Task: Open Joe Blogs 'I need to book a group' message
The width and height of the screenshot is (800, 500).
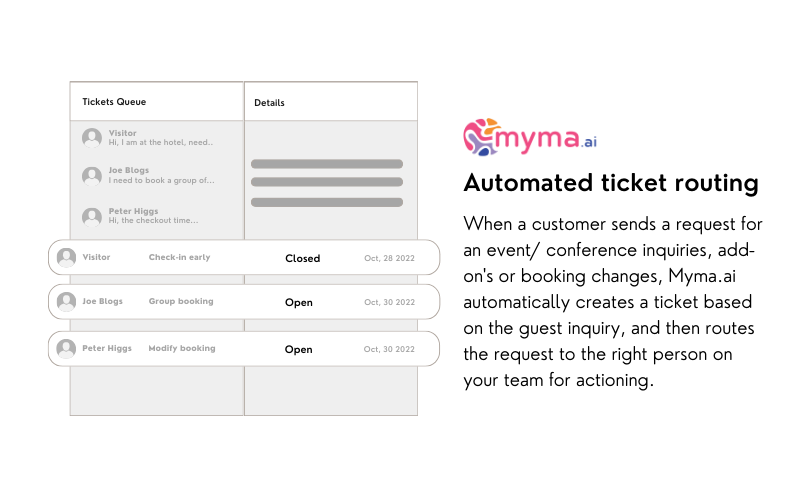Action: [x=161, y=181]
